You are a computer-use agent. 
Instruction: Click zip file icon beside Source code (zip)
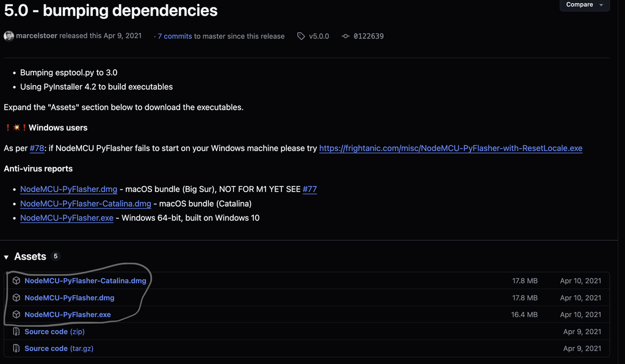point(16,332)
